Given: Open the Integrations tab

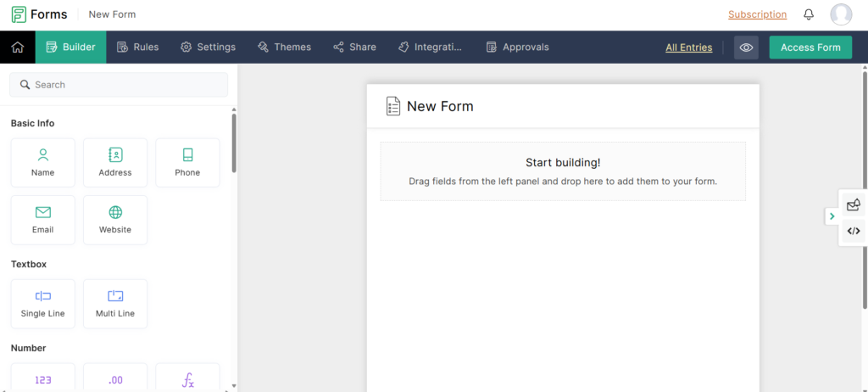Looking at the screenshot, I should pos(430,48).
